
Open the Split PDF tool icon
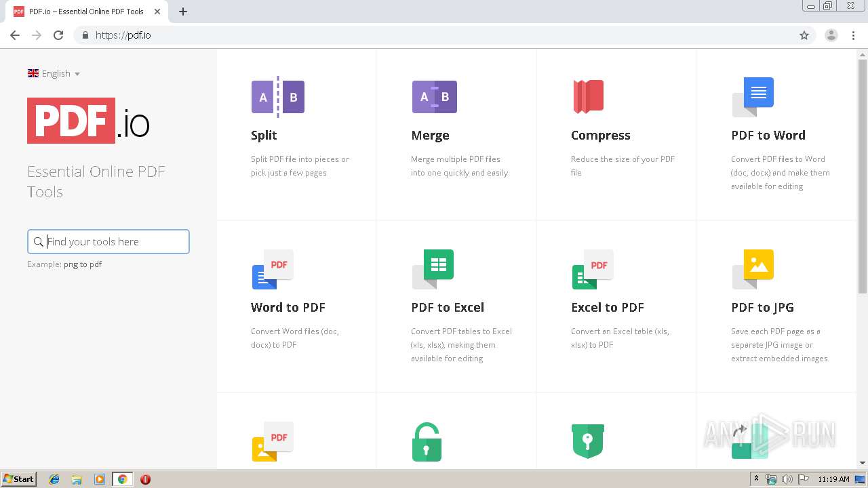(278, 97)
